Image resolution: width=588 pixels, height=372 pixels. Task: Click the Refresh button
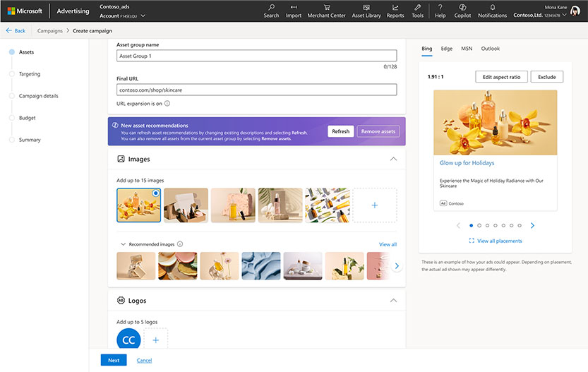click(340, 131)
